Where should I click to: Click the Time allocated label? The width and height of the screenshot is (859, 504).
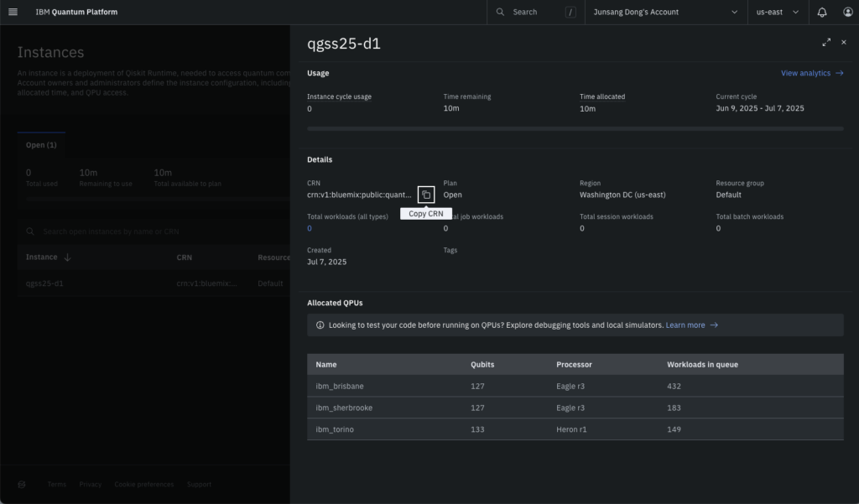pos(602,96)
